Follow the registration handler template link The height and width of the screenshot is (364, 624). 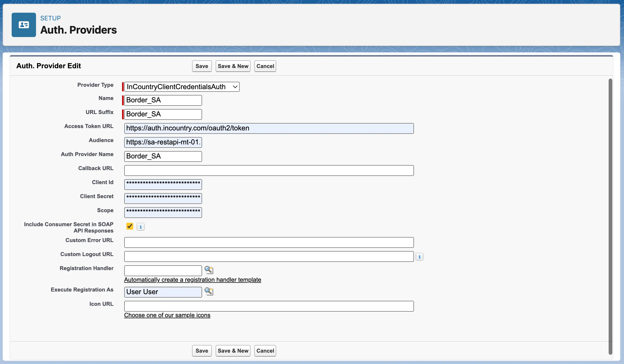click(x=193, y=280)
